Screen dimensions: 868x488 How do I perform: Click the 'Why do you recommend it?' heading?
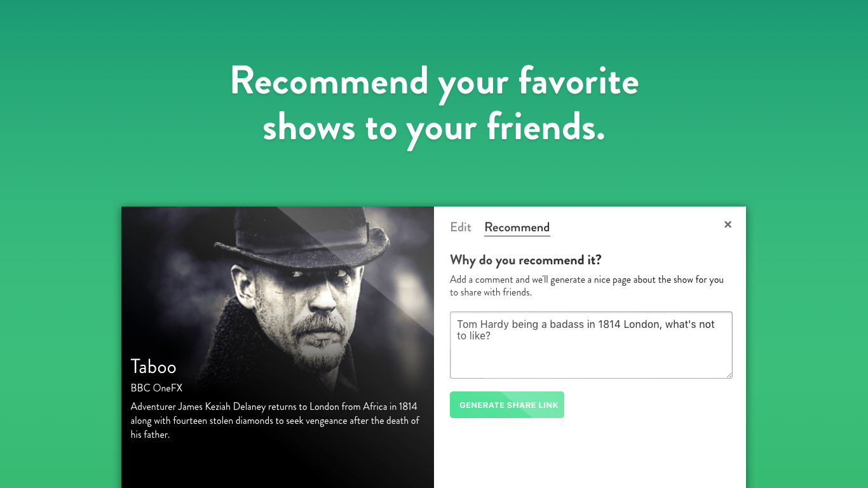point(526,260)
